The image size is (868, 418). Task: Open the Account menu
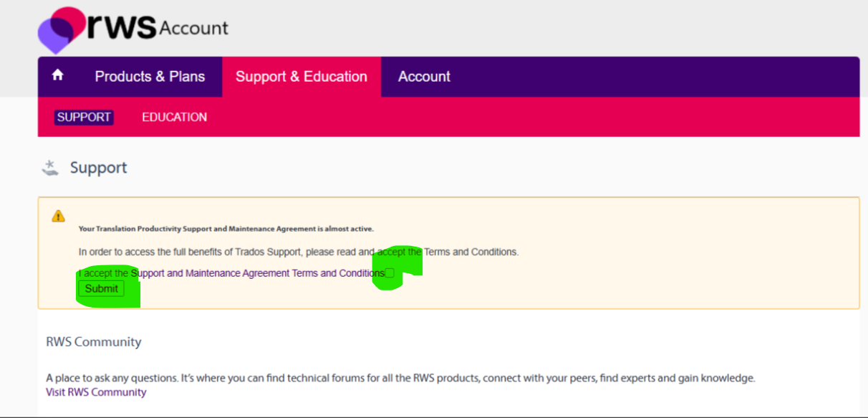424,76
